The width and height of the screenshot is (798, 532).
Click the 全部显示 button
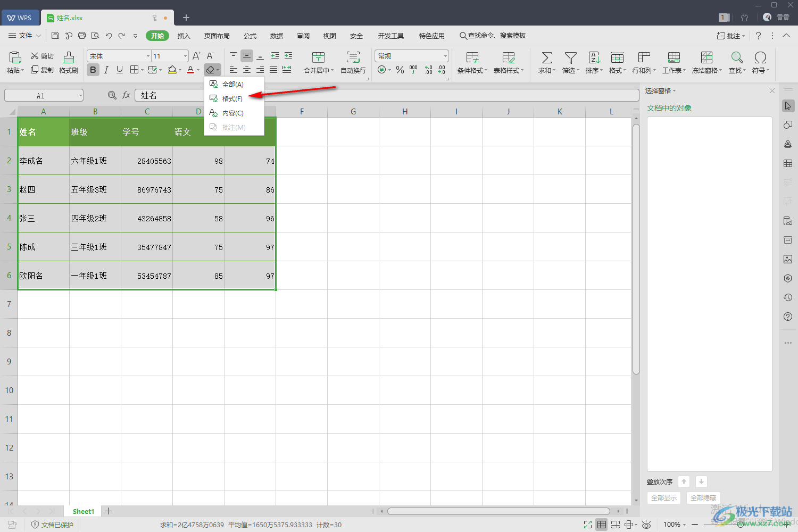[x=664, y=498]
